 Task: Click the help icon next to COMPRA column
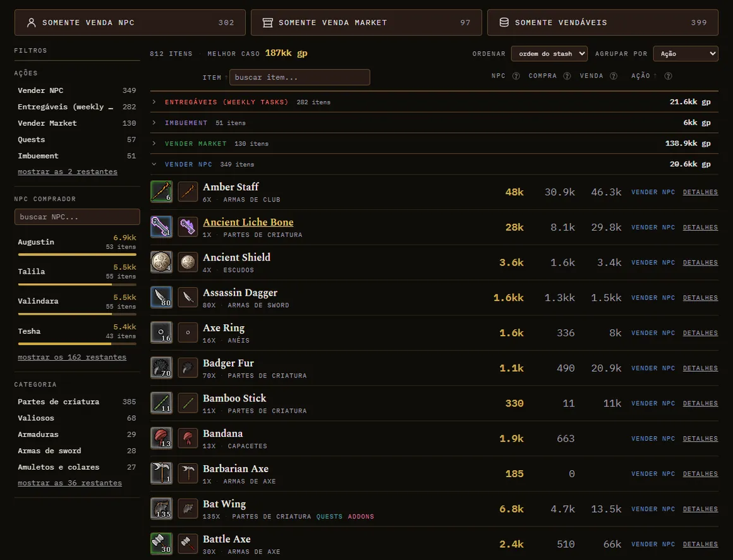[x=567, y=76]
